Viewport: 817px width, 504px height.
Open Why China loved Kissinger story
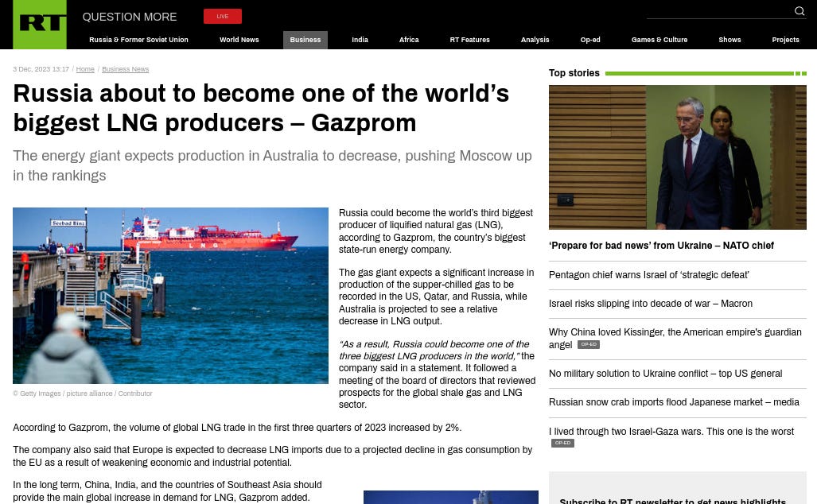point(675,339)
